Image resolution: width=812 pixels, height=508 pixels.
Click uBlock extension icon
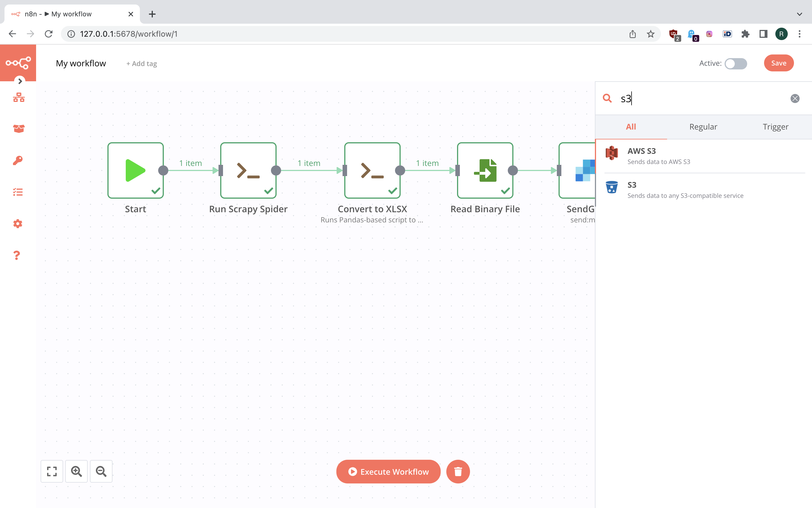tap(674, 35)
